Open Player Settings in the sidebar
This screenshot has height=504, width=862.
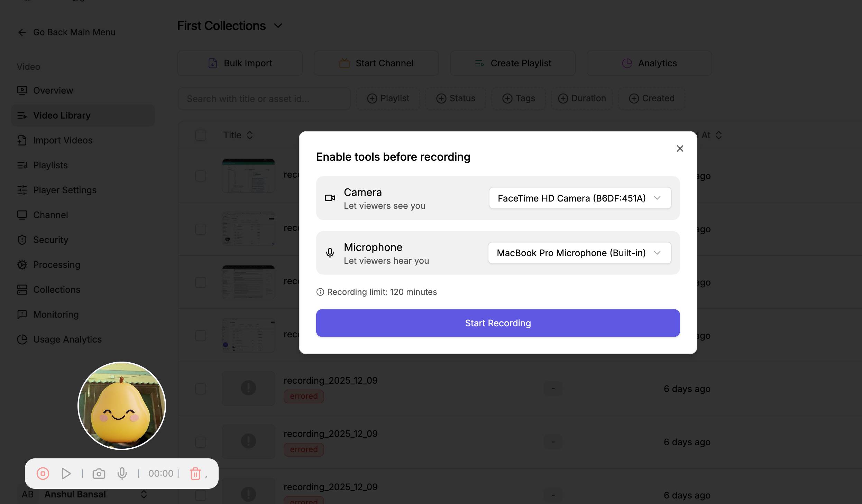[x=65, y=190]
